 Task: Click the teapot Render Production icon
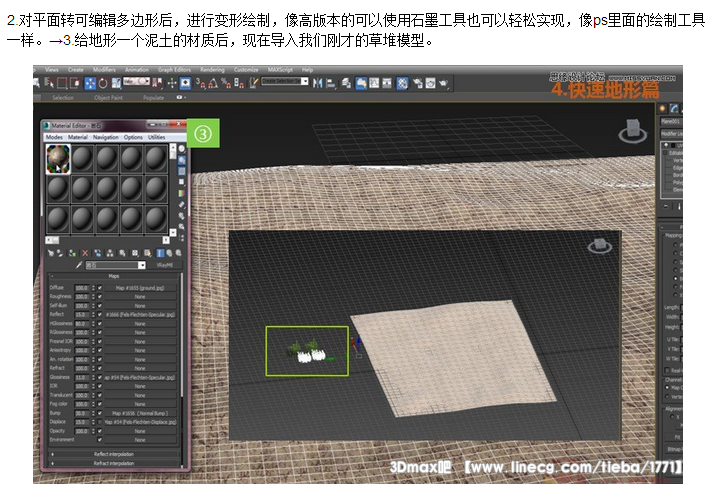click(443, 83)
